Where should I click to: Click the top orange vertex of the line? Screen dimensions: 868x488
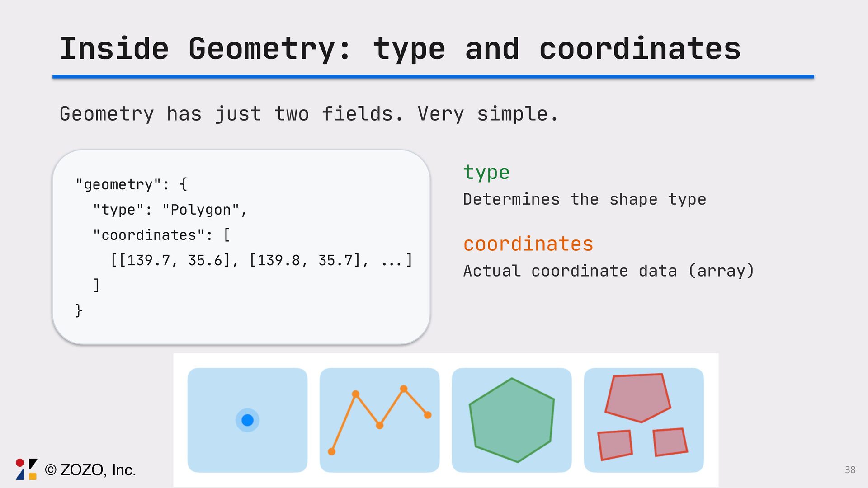(x=404, y=389)
